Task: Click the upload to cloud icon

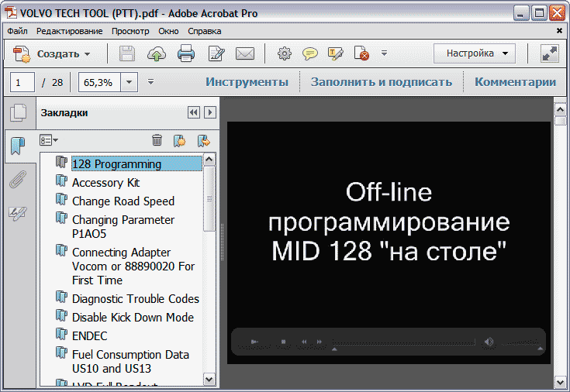Action: (x=157, y=53)
